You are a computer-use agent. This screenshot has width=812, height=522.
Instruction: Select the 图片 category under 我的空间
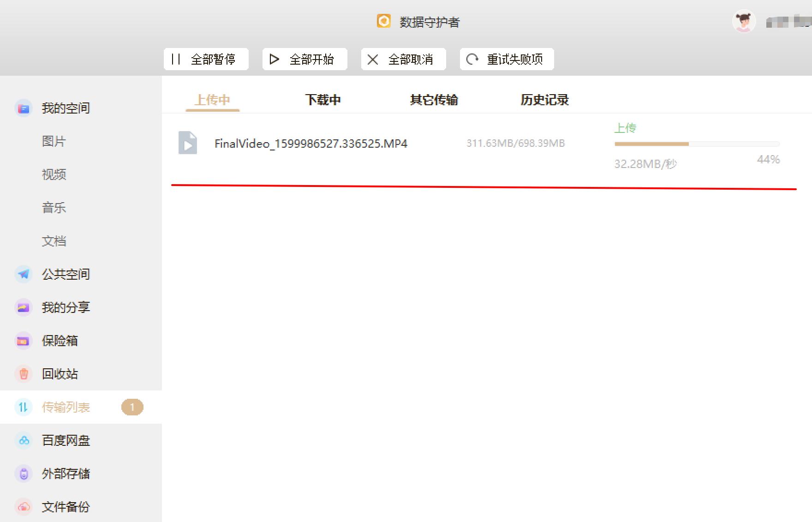(54, 141)
